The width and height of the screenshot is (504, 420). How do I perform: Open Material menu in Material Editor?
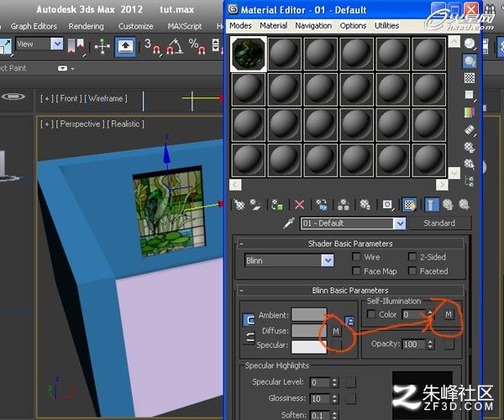coord(274,25)
